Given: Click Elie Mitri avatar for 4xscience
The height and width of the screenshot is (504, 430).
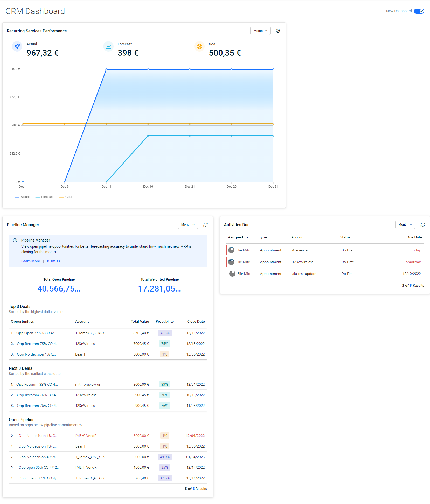Looking at the screenshot, I should tap(231, 250).
